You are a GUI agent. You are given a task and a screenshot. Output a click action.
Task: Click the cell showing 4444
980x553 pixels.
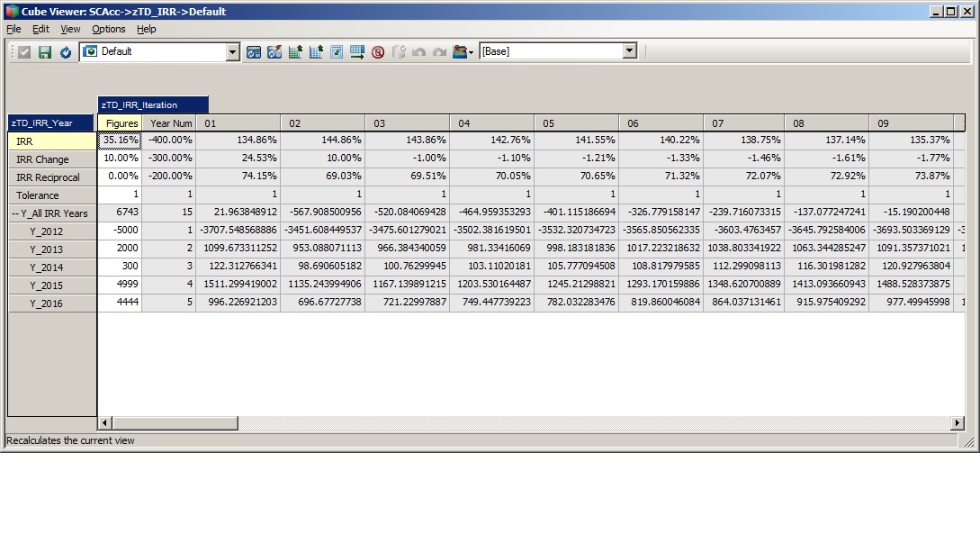(x=120, y=302)
